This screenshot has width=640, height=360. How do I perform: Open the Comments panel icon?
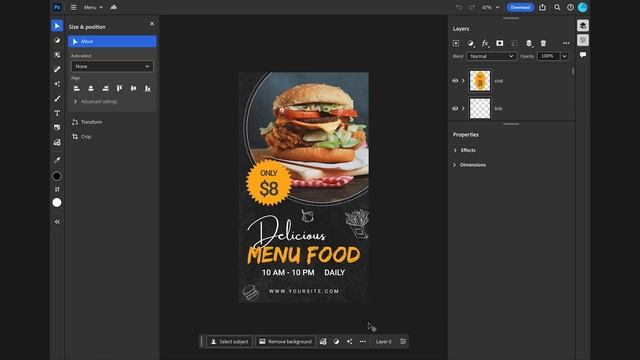583,55
